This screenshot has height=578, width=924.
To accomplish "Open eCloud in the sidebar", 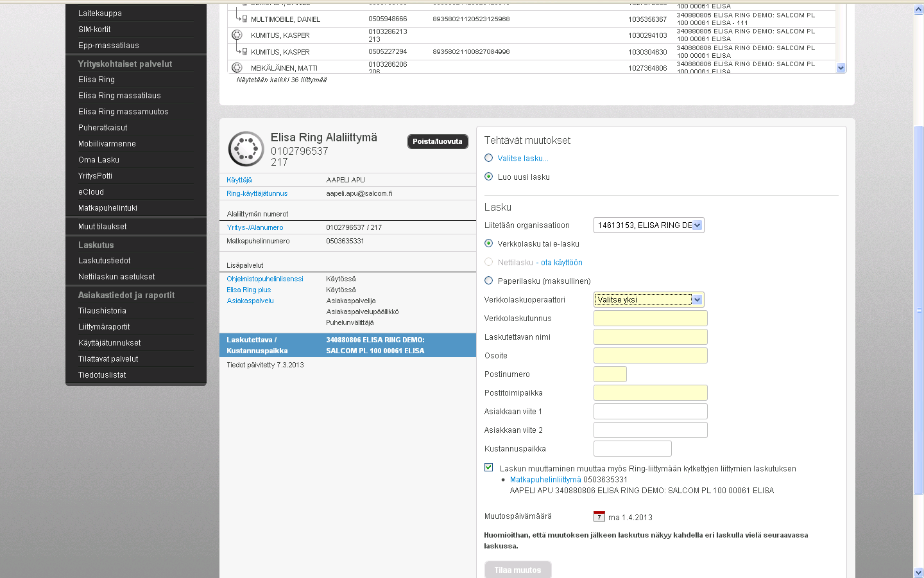I will (x=91, y=192).
